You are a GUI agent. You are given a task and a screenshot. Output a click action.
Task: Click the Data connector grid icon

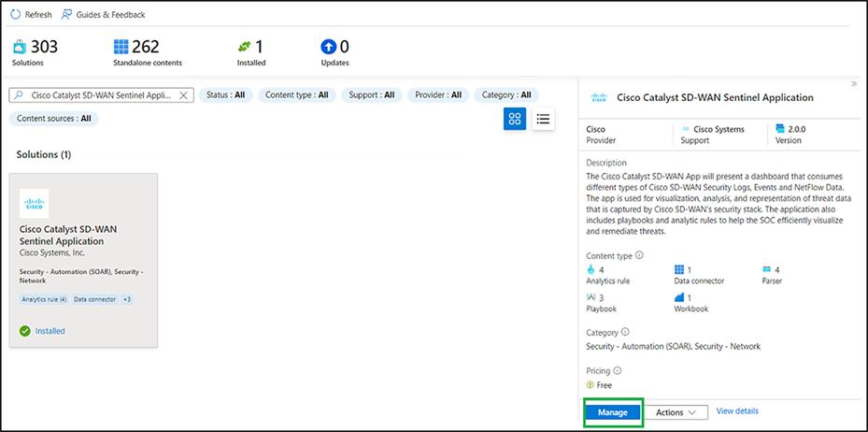click(x=679, y=269)
